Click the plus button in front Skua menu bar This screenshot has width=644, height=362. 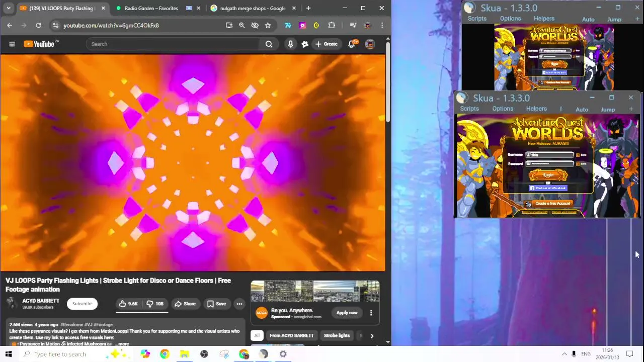[x=631, y=109]
